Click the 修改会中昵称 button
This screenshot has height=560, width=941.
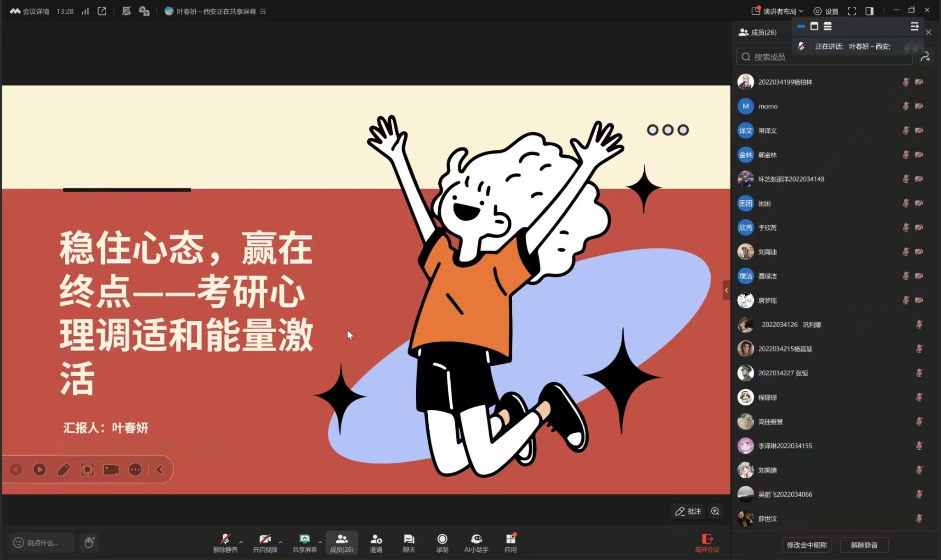[x=806, y=545]
